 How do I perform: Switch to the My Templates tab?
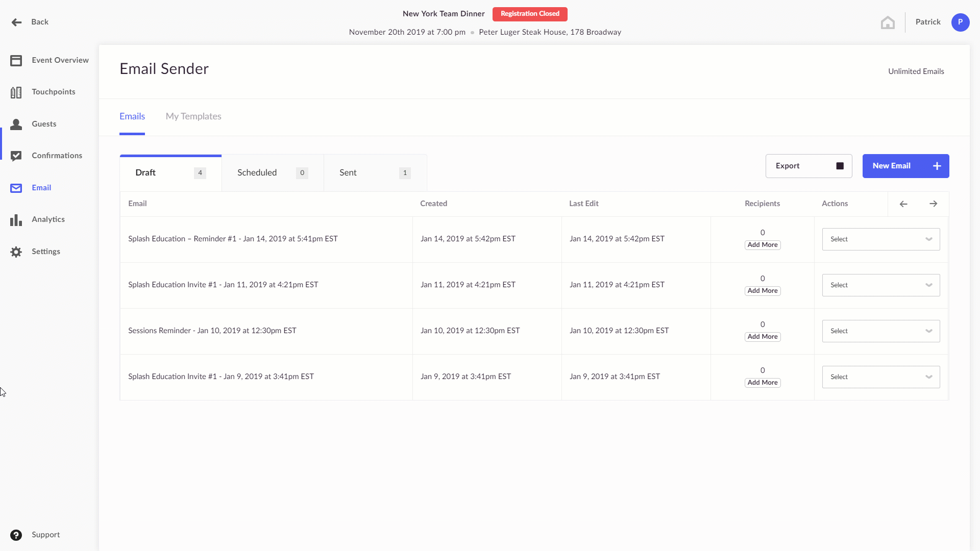pyautogui.click(x=193, y=116)
